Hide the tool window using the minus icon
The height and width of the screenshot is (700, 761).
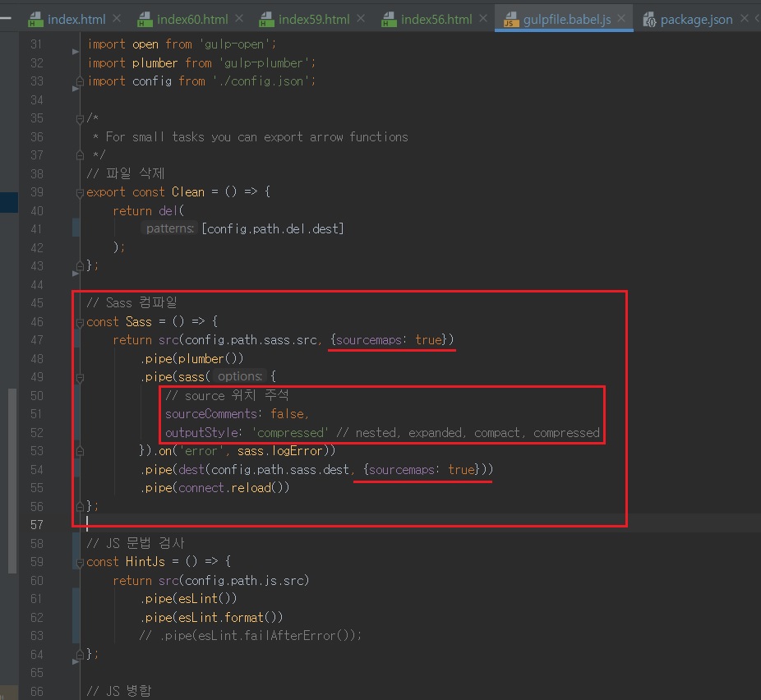(6, 17)
